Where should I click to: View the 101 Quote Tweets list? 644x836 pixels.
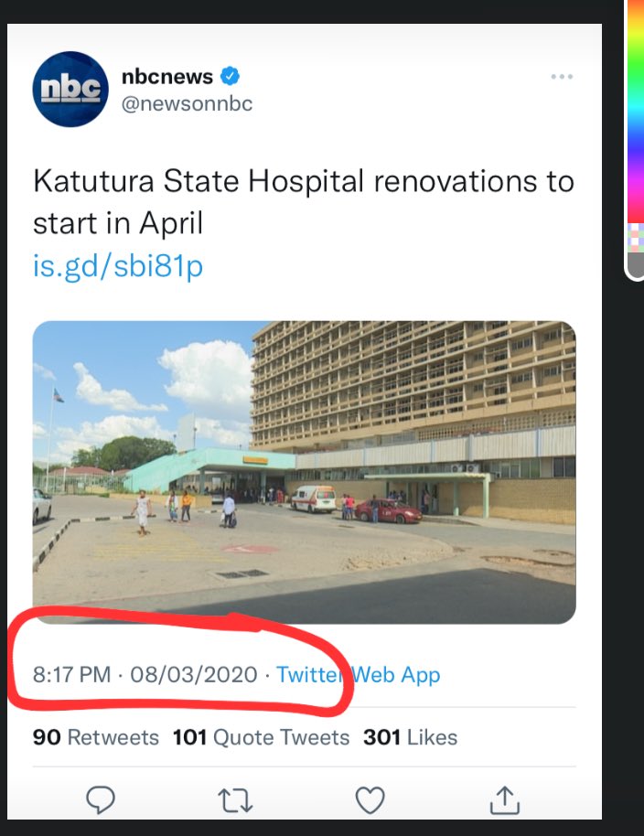(x=262, y=737)
